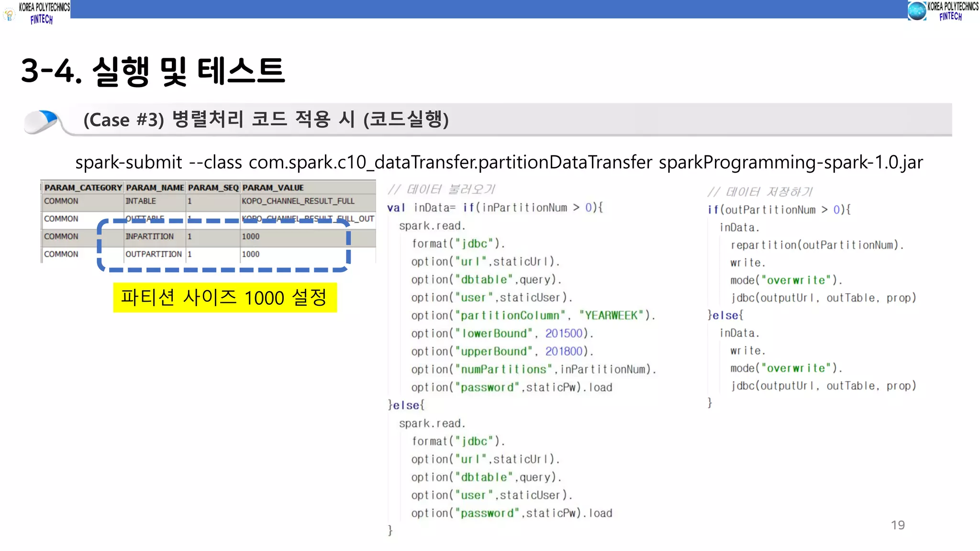Viewport: 980px width, 551px height.
Task: Click the partitionColumn YEARWEEK code line
Action: [532, 316]
